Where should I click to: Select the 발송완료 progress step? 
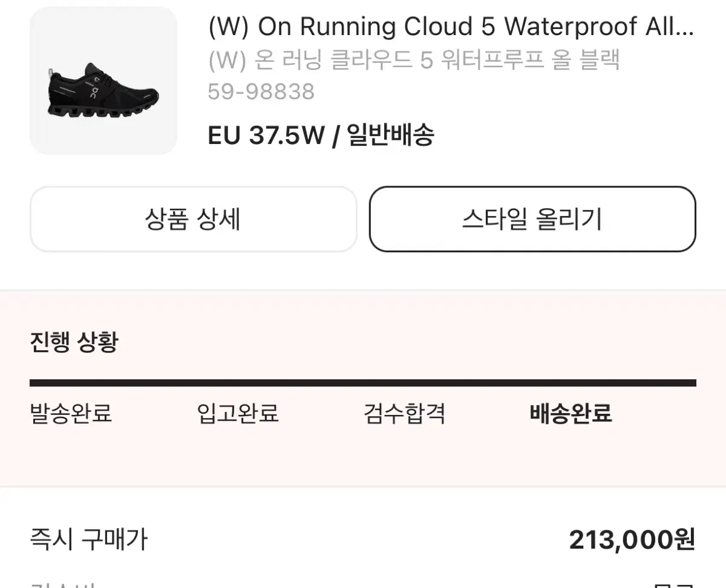(x=71, y=414)
